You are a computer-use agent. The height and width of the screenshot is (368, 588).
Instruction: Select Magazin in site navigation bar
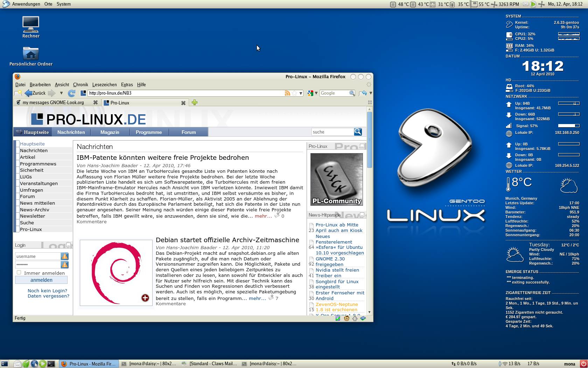pos(110,132)
